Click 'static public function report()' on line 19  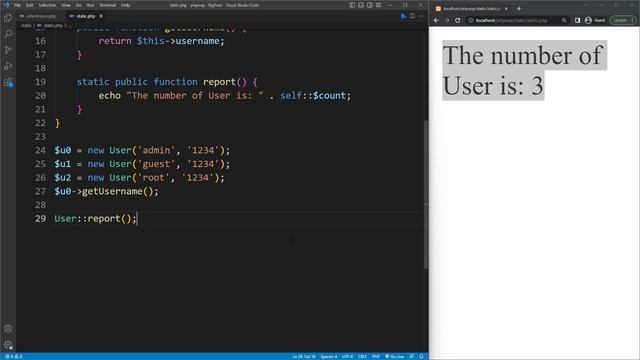click(x=162, y=82)
